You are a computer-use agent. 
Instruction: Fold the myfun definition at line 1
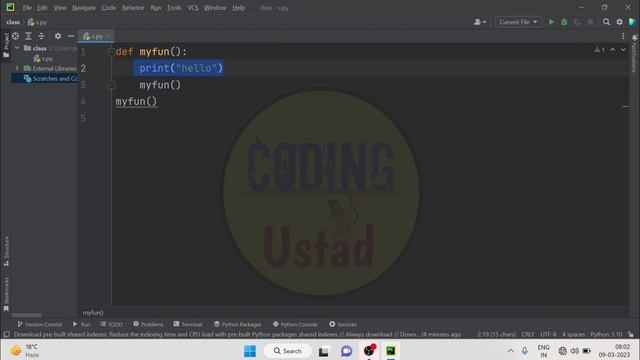111,52
